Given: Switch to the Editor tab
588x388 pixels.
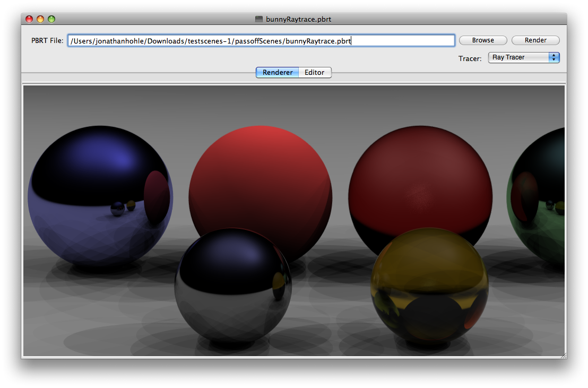Looking at the screenshot, I should 315,72.
